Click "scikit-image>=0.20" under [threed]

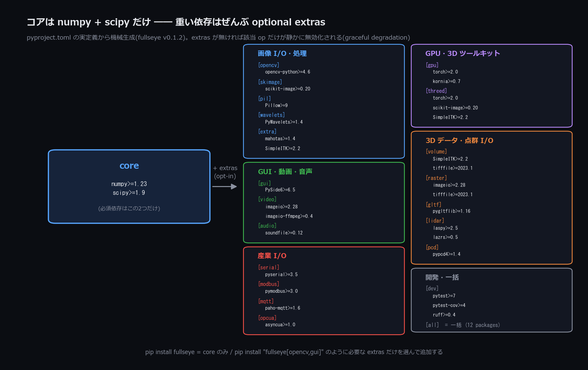(455, 108)
